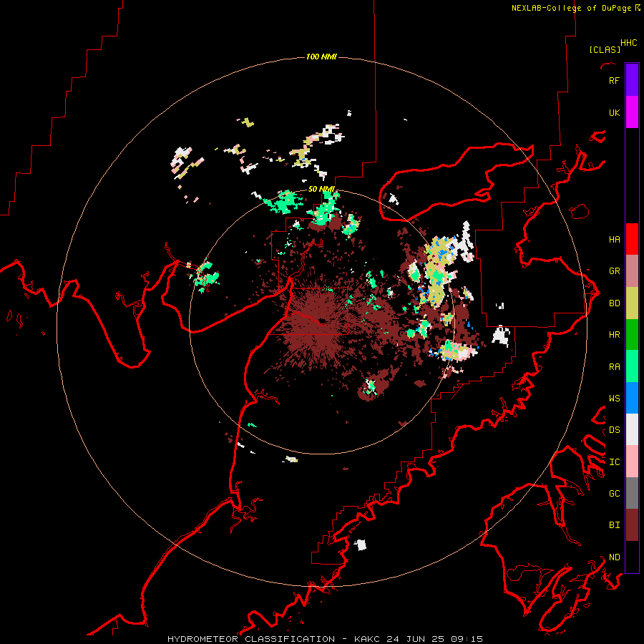Click the HA legend label
The image size is (644, 644).
tap(614, 240)
